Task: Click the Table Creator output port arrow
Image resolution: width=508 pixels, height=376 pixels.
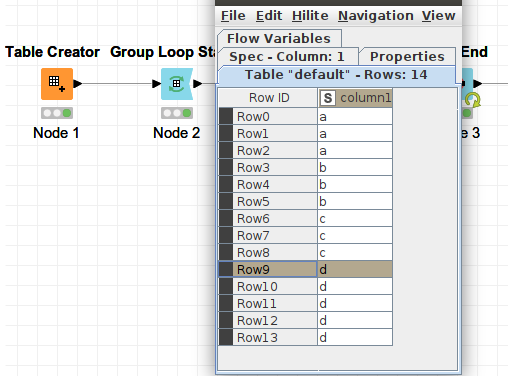Action: (x=78, y=84)
